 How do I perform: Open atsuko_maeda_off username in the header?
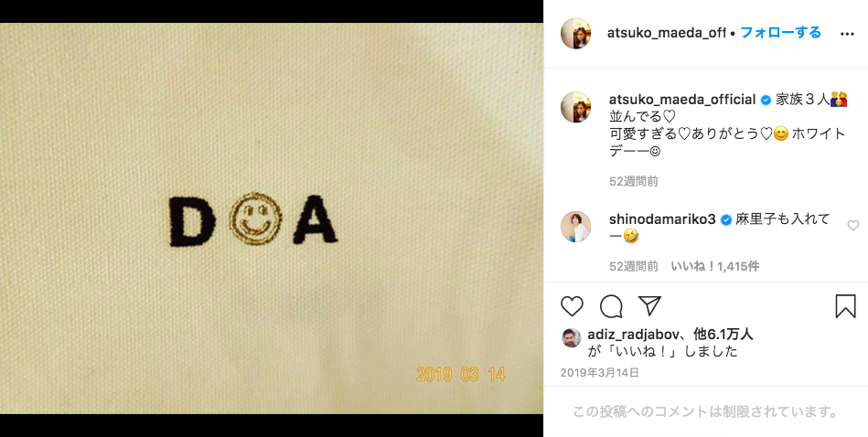coord(667,33)
